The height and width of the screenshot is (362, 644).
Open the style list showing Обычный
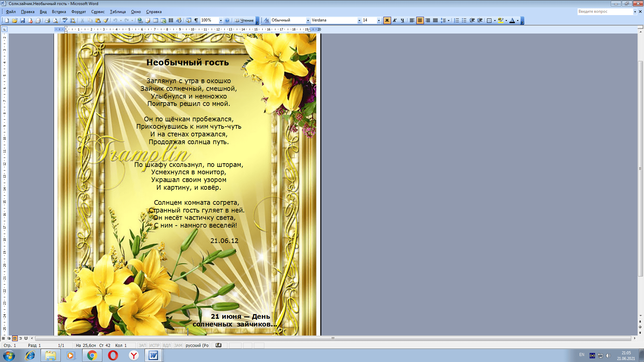pyautogui.click(x=308, y=20)
